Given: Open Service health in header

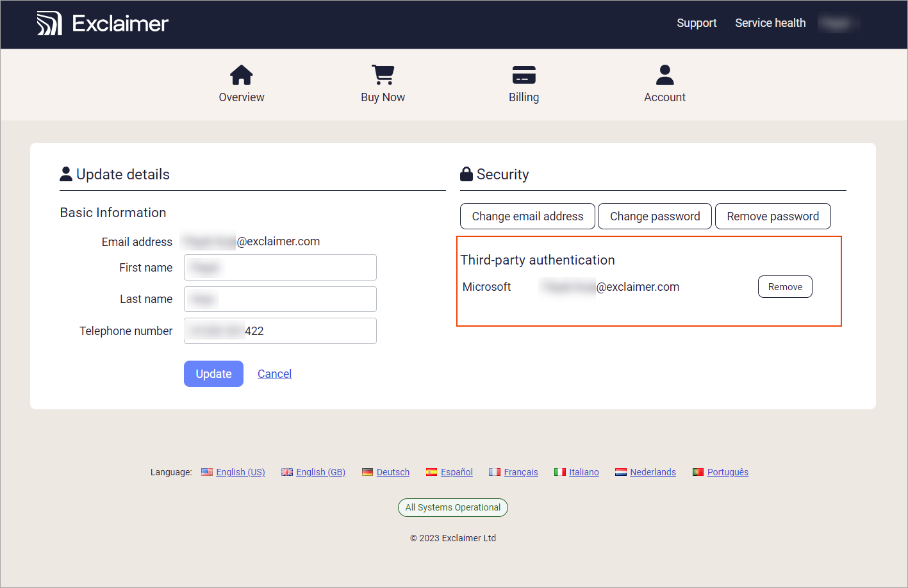Looking at the screenshot, I should coord(770,23).
